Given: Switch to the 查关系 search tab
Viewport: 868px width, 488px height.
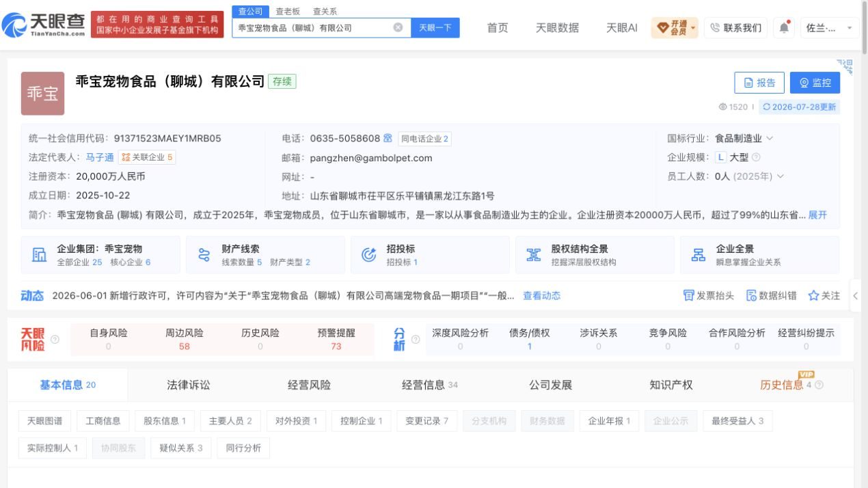Looking at the screenshot, I should (x=325, y=11).
